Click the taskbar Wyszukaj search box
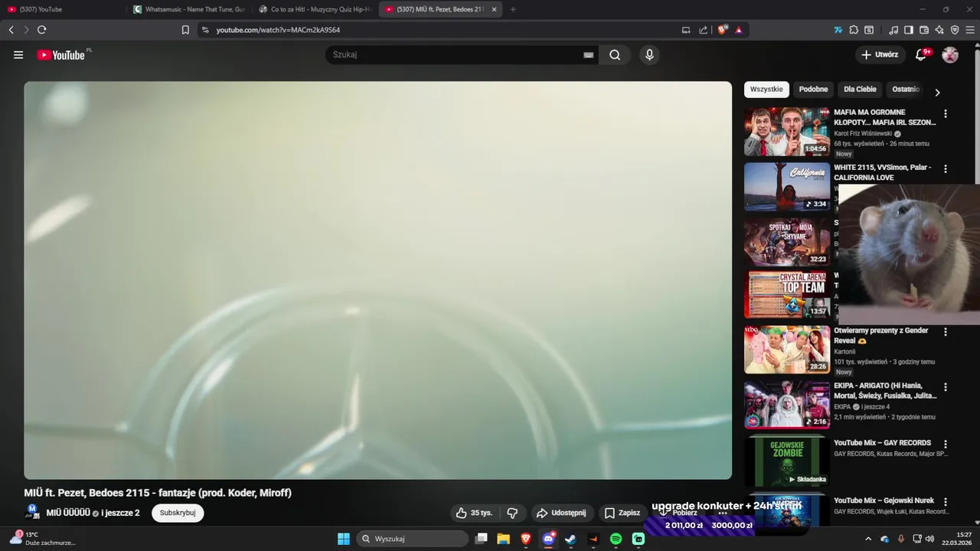Screen dimensions: 980x551 [413, 539]
